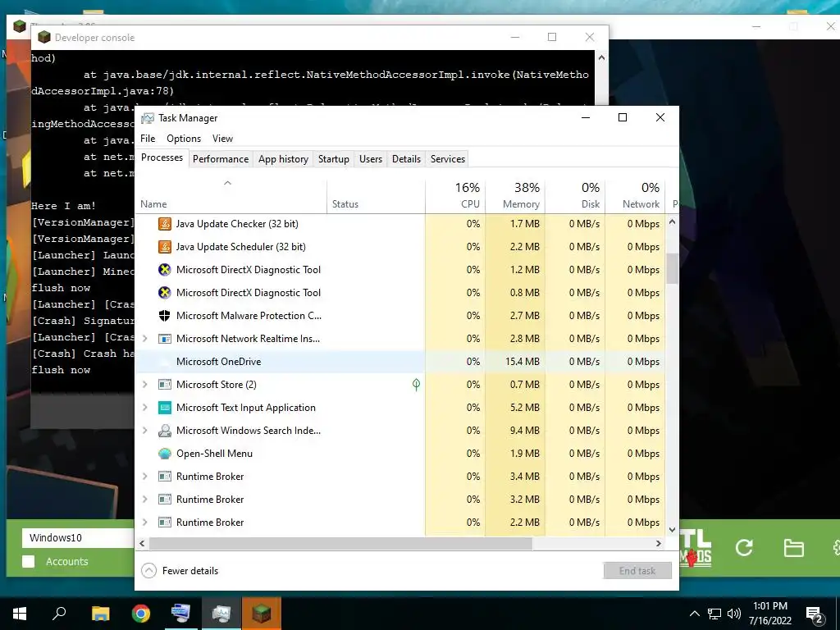Expand the Microsoft Store (2) row
The height and width of the screenshot is (630, 840).
144,385
